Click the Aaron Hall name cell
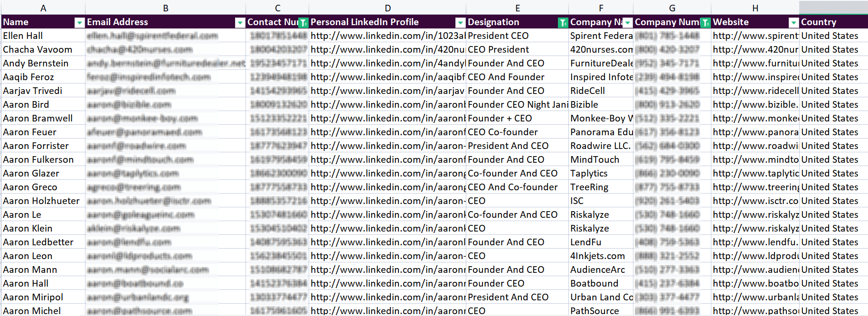The width and height of the screenshot is (868, 316). (43, 283)
